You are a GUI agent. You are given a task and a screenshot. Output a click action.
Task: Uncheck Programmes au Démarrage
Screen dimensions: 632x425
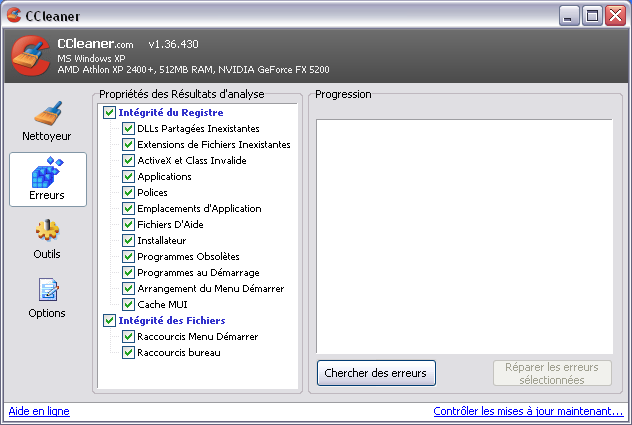click(128, 272)
